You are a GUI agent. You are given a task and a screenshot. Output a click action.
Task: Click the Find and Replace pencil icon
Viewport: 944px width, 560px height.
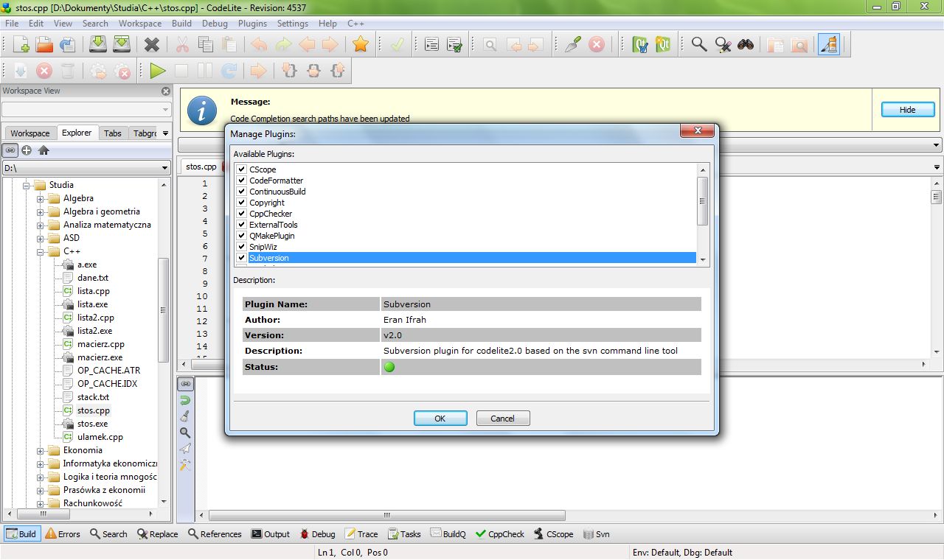coord(723,44)
